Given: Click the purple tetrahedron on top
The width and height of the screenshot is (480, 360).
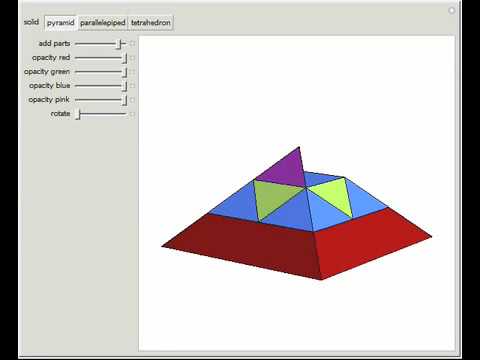Looking at the screenshot, I should click(287, 169).
